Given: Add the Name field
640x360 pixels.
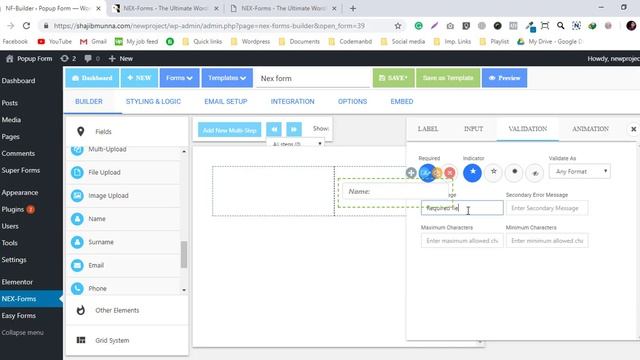Looking at the screenshot, I should (x=122, y=219).
